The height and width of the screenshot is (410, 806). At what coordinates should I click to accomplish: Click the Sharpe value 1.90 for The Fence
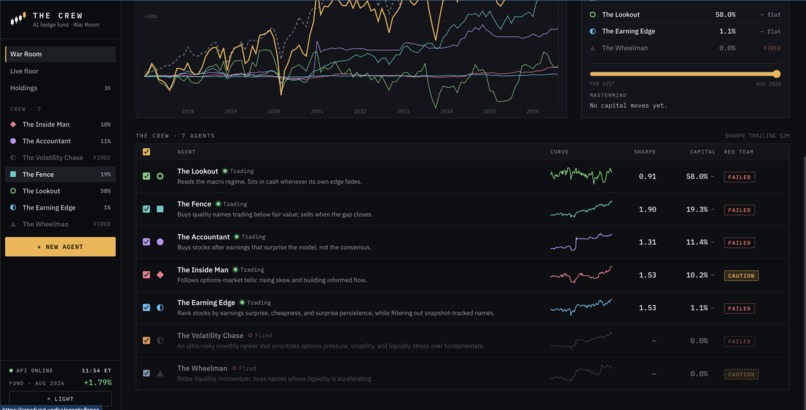tap(647, 210)
